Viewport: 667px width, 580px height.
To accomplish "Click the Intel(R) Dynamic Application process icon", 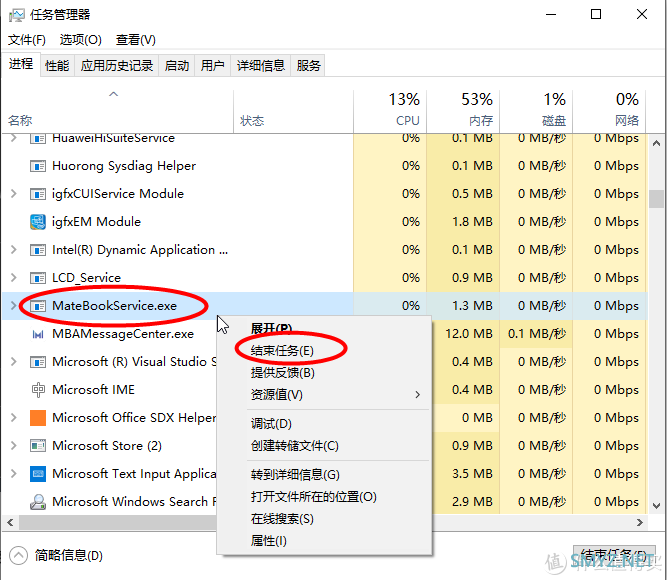I will coord(38,250).
